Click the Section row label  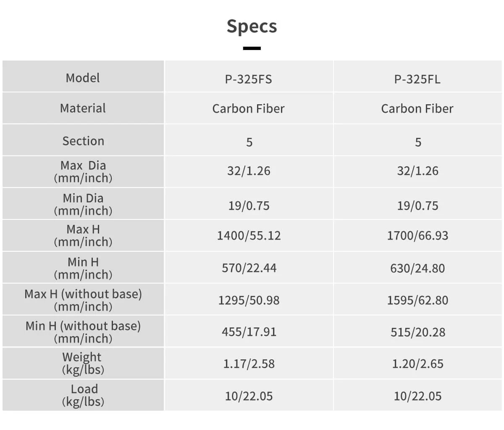pyautogui.click(x=83, y=141)
